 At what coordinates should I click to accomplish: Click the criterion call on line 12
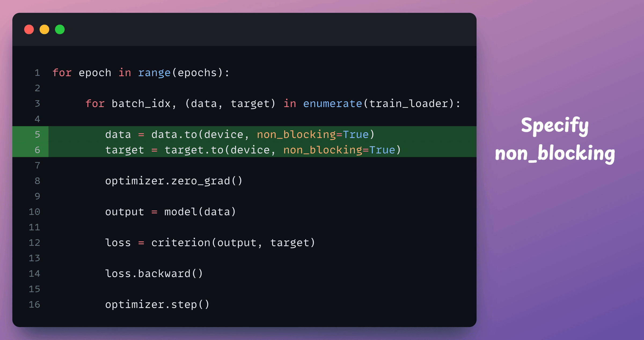pos(233,243)
